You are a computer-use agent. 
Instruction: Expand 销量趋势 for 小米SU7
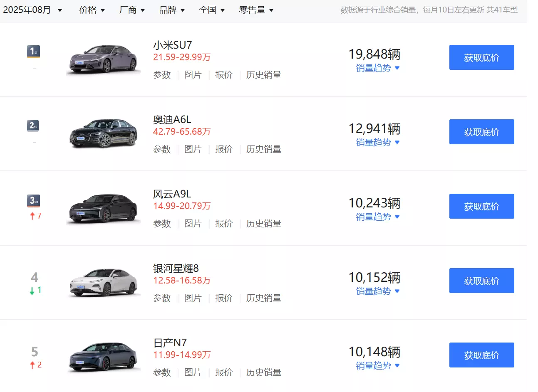[x=377, y=68]
